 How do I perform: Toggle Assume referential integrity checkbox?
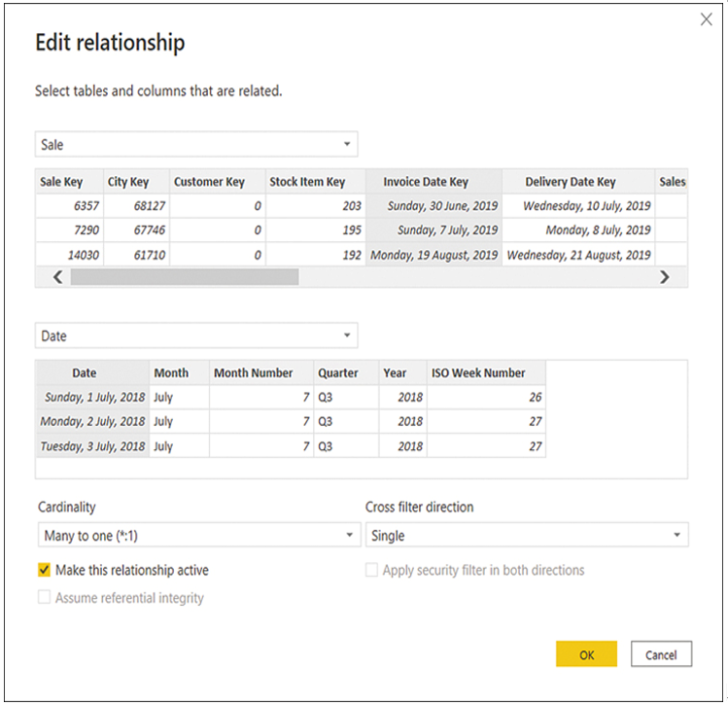point(44,597)
